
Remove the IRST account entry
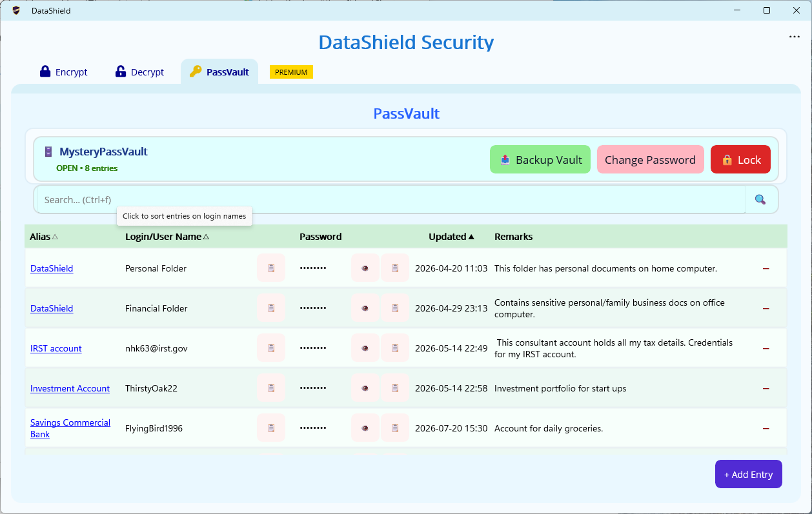pos(766,348)
